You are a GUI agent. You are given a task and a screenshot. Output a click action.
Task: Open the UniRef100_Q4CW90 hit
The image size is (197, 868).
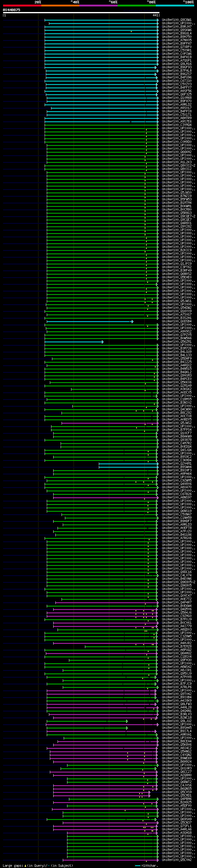176,410
